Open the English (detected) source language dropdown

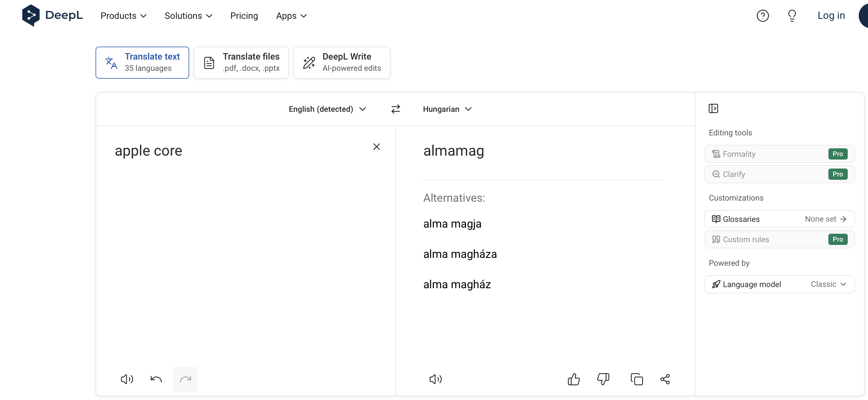(x=327, y=109)
